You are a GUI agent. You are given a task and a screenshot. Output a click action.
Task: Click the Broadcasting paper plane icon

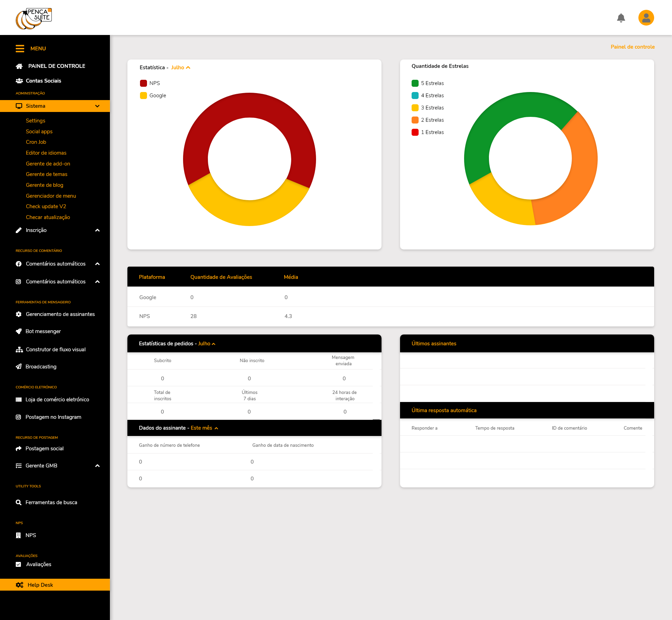click(19, 366)
